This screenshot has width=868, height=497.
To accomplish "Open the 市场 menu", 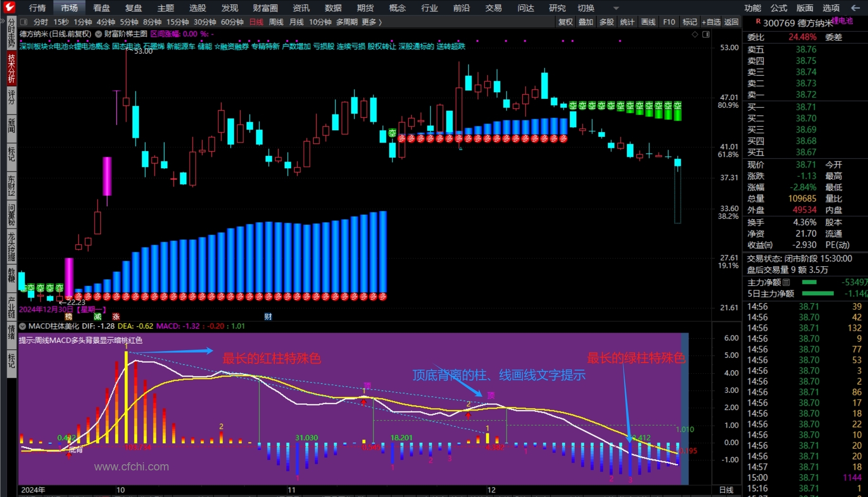I will click(x=69, y=8).
